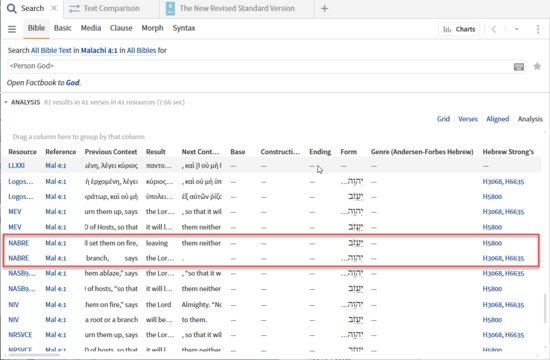Open the Charts view
The height and width of the screenshot is (360, 550).
[x=459, y=29]
